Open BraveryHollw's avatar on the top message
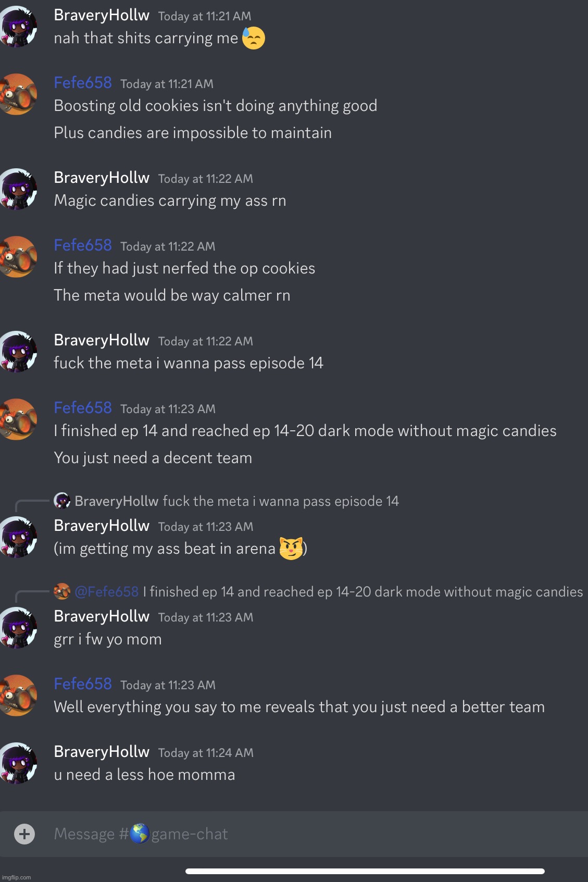588x882 pixels. pos(18,27)
